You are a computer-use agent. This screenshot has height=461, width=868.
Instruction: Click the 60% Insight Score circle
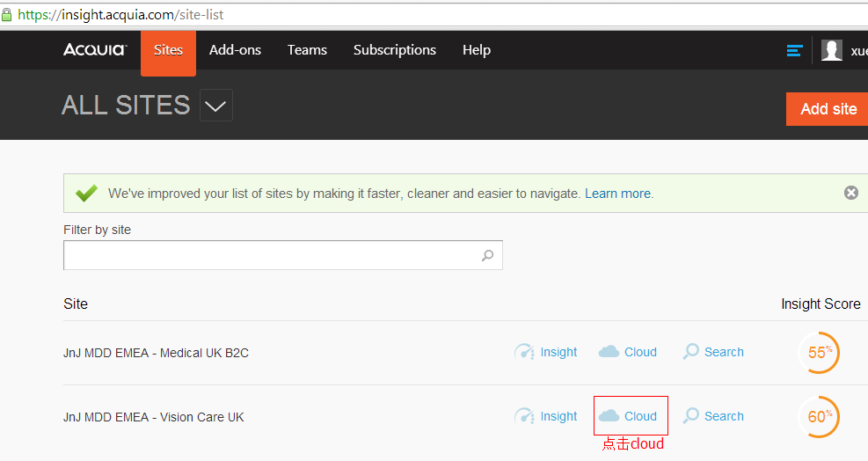[819, 417]
